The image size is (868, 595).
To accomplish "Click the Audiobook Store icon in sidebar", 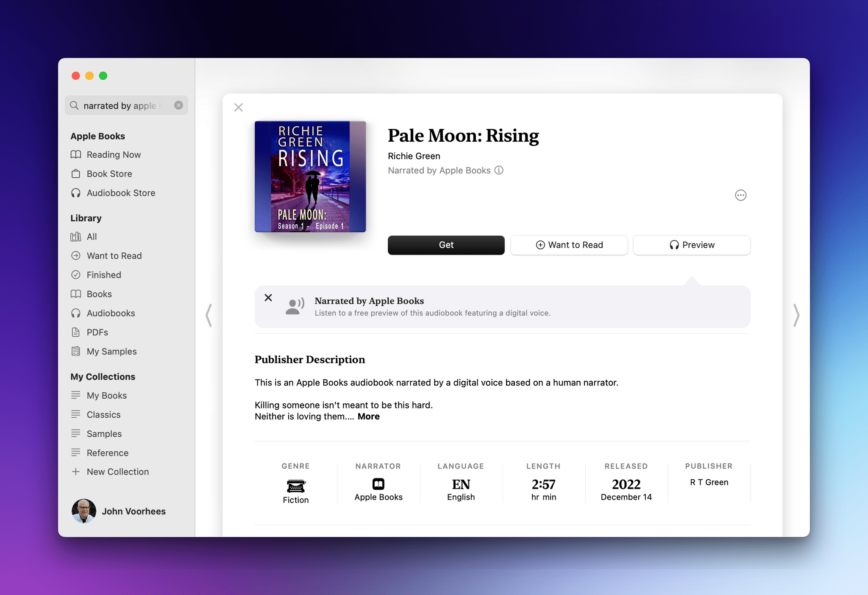I will pyautogui.click(x=77, y=193).
